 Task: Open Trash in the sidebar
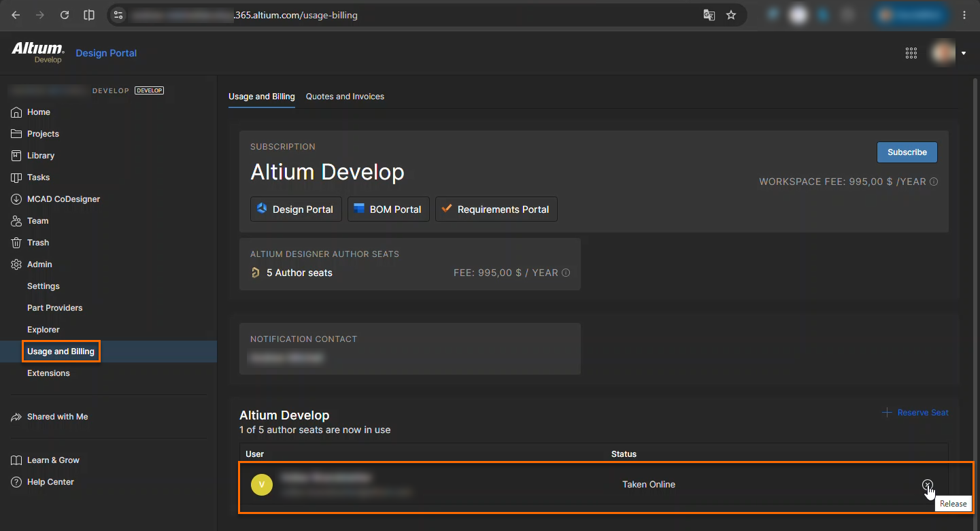point(38,243)
